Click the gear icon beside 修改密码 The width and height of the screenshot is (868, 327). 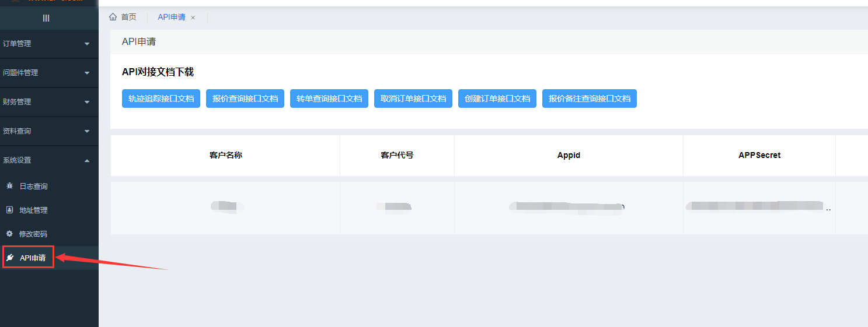coord(9,234)
